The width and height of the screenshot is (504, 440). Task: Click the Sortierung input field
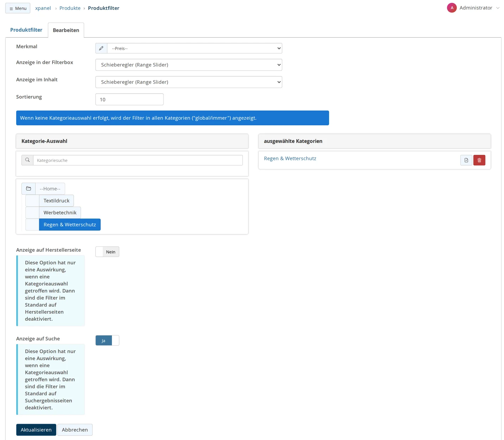point(130,99)
